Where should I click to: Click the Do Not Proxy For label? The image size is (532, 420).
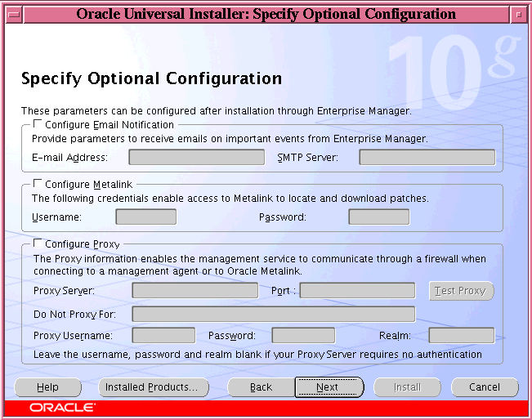[74, 315]
